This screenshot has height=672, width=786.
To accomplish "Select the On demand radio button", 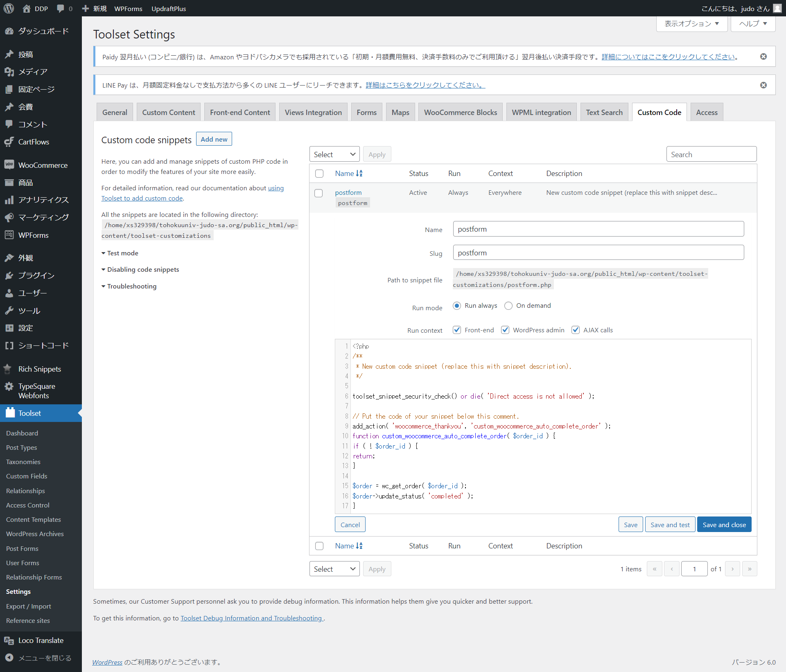I will 508,306.
